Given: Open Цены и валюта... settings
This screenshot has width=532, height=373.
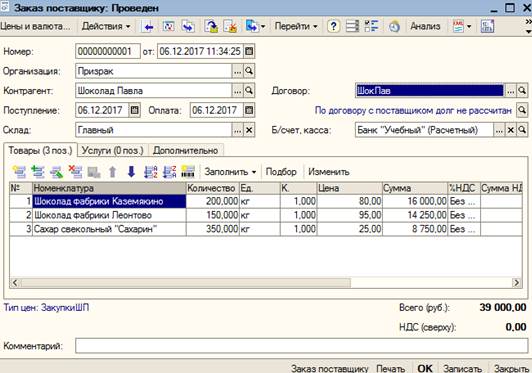Looking at the screenshot, I should click(35, 26).
